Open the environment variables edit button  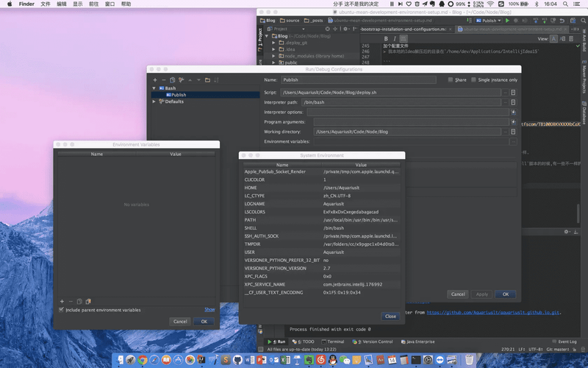point(513,141)
